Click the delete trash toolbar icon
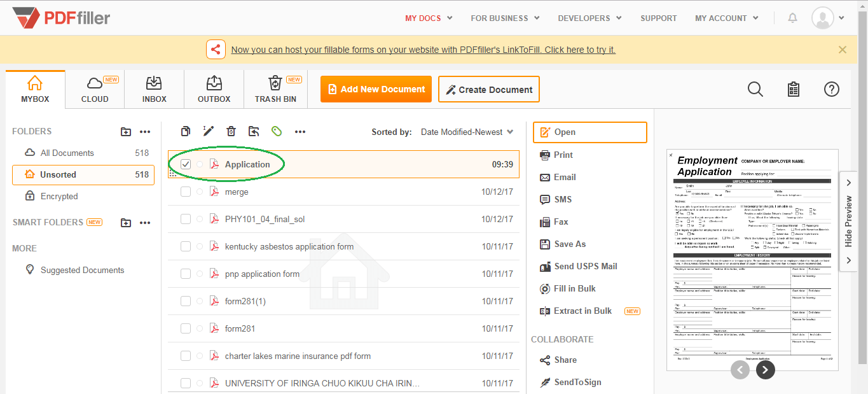The height and width of the screenshot is (394, 868). pos(231,131)
